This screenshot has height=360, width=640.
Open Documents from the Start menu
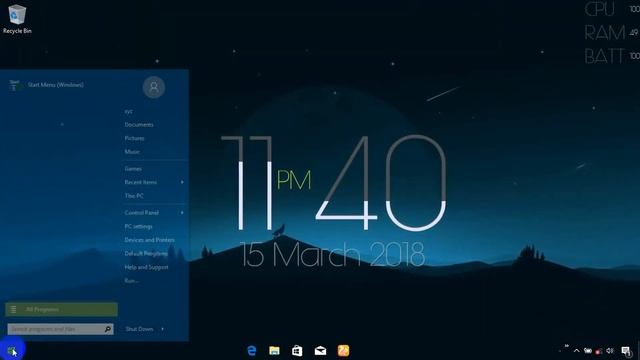click(x=139, y=124)
